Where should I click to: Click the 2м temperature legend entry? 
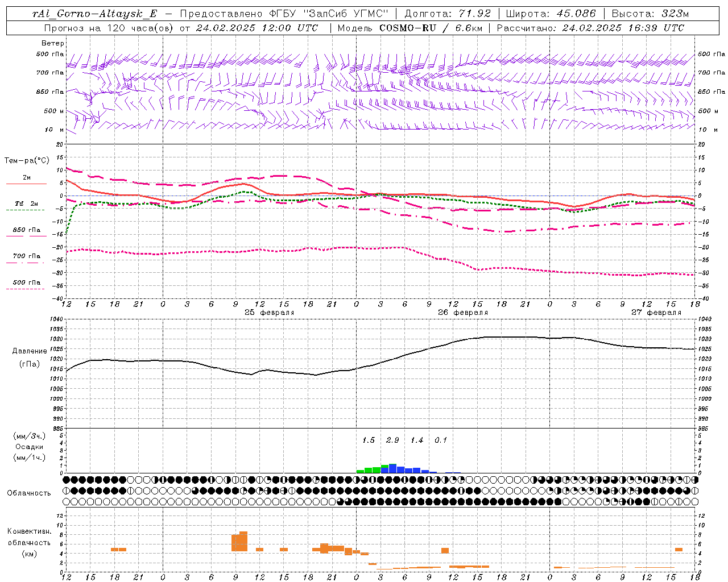(x=26, y=178)
